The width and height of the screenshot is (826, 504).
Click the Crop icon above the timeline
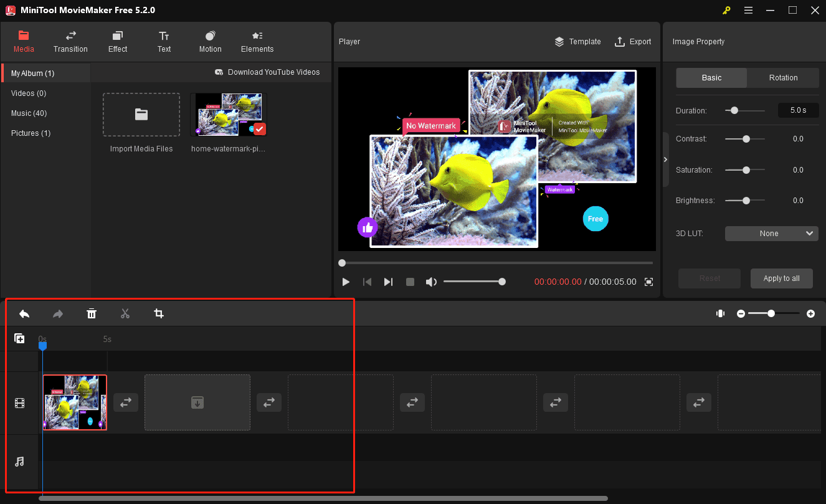point(159,313)
